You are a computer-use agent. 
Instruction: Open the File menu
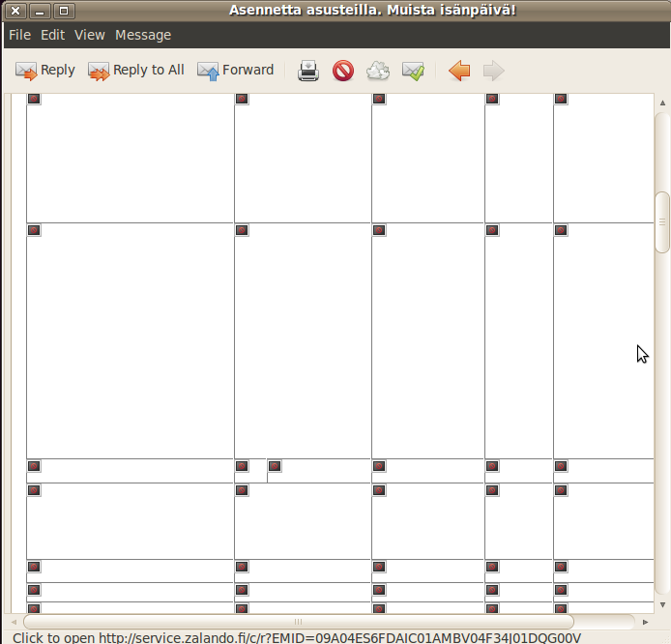(19, 35)
